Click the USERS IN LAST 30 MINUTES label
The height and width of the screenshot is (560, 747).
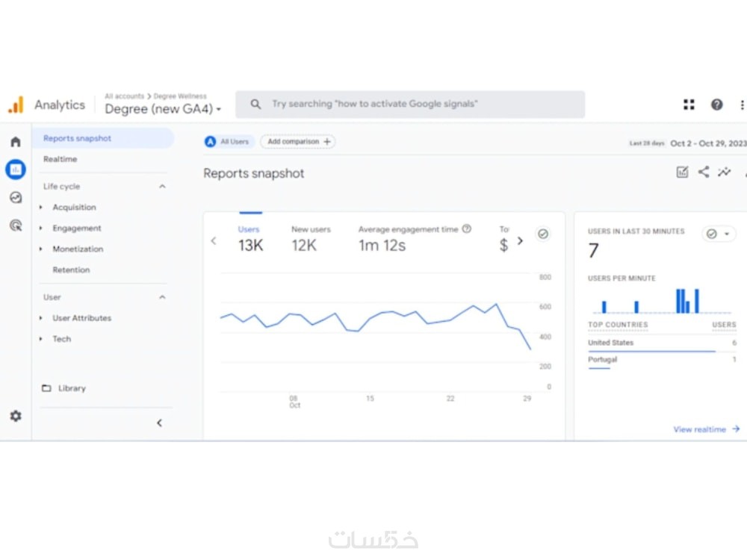(636, 231)
